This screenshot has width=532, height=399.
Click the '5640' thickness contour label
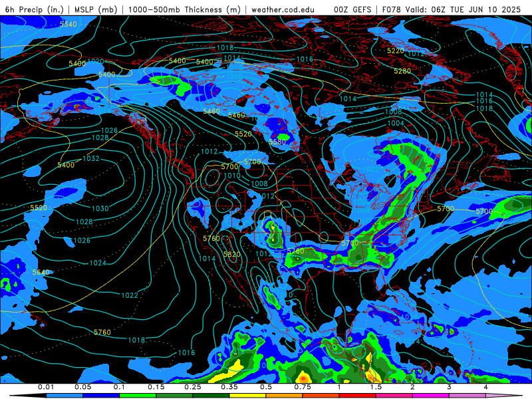41,272
